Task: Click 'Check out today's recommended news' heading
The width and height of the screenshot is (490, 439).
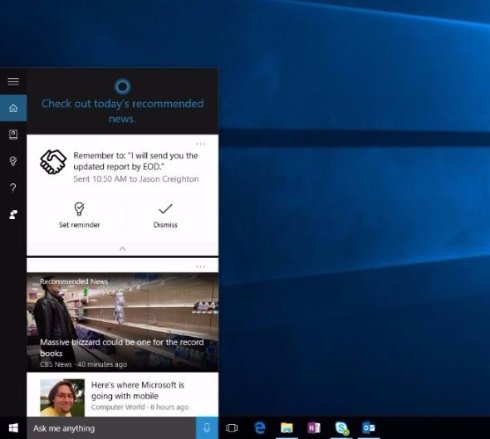Action: pyautogui.click(x=122, y=111)
